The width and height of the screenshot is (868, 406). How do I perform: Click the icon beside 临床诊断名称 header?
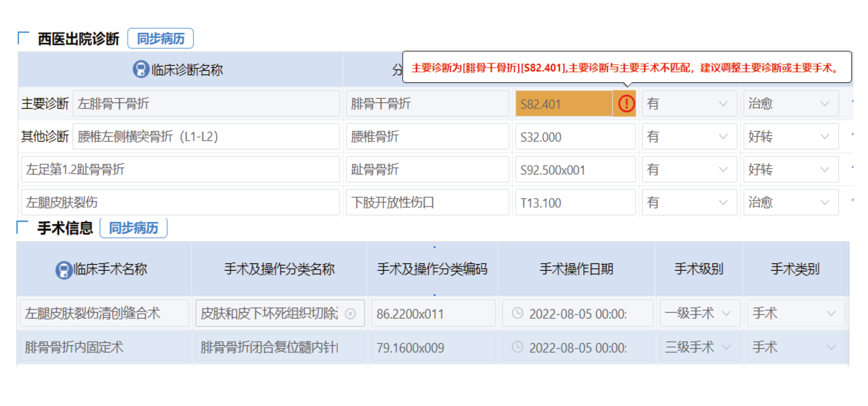tap(141, 69)
